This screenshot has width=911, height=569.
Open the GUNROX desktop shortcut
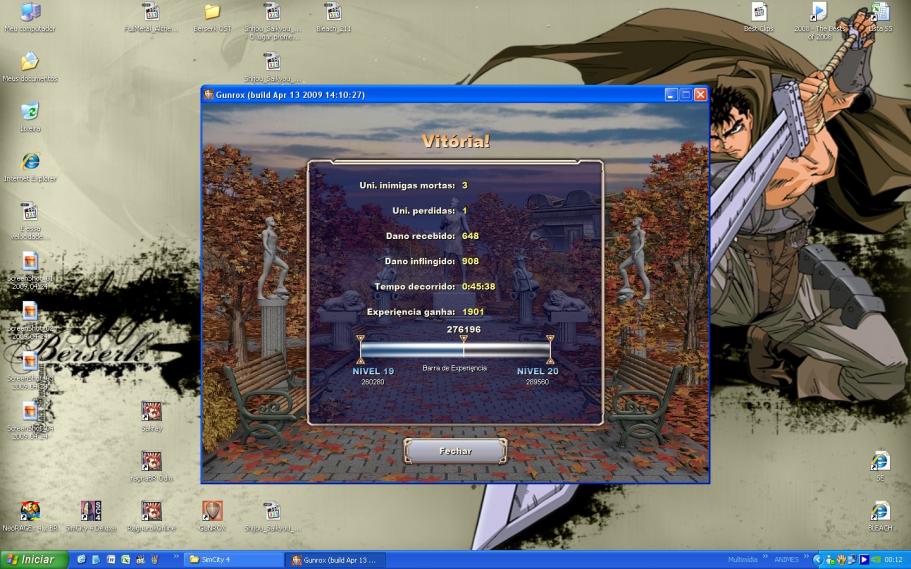(212, 511)
